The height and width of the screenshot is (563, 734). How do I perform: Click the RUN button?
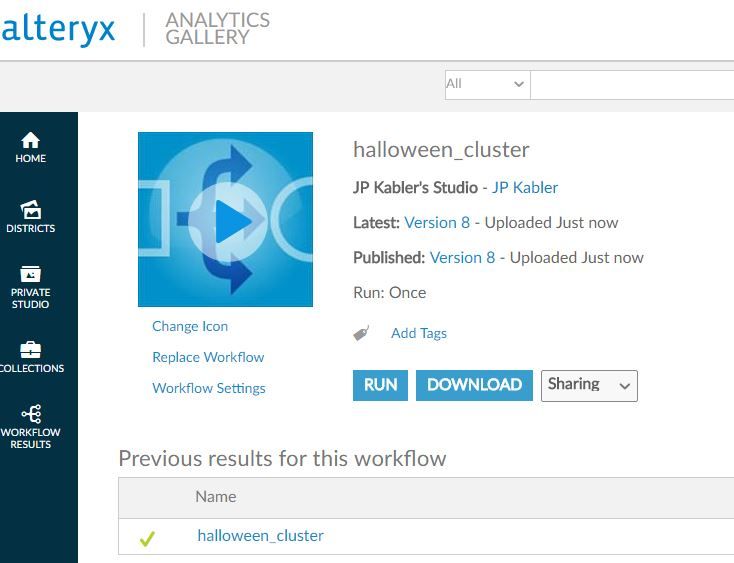click(x=380, y=385)
